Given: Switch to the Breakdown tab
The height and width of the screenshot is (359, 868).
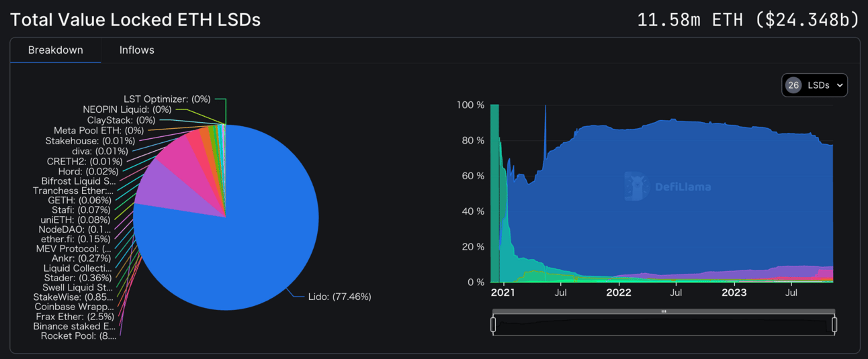Looking at the screenshot, I should (x=56, y=50).
